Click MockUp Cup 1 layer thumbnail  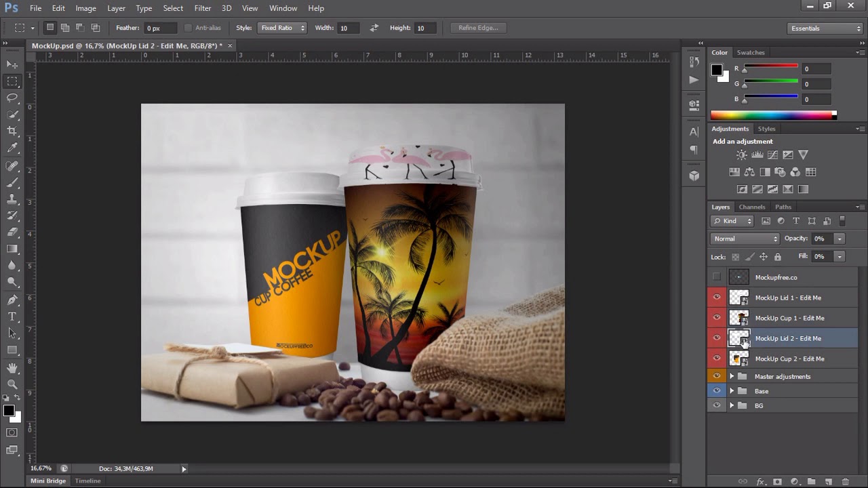tap(738, 318)
